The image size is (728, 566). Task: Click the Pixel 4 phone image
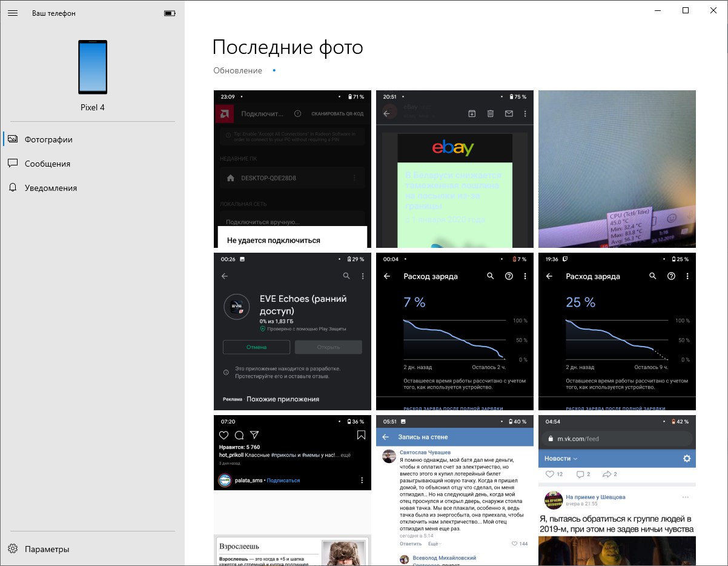(x=93, y=67)
